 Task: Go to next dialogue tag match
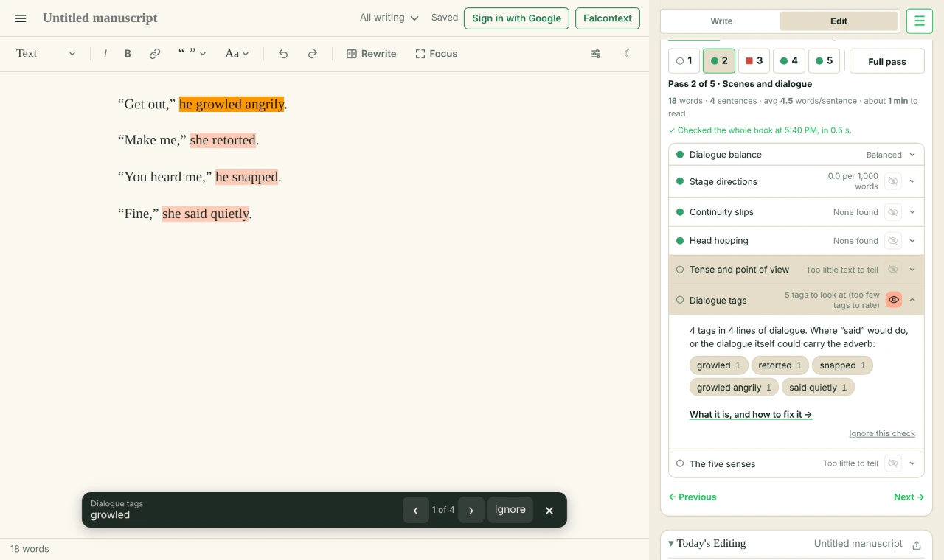471,510
